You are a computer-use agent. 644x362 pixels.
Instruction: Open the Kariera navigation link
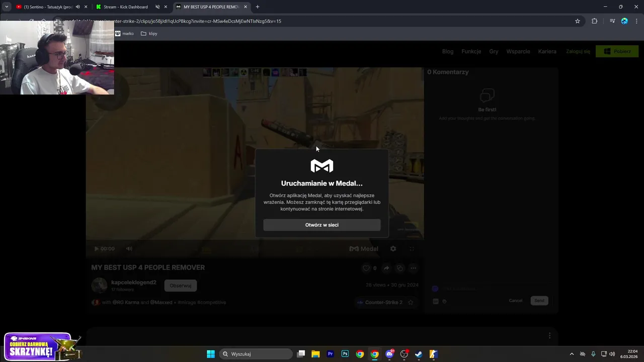coord(547,51)
